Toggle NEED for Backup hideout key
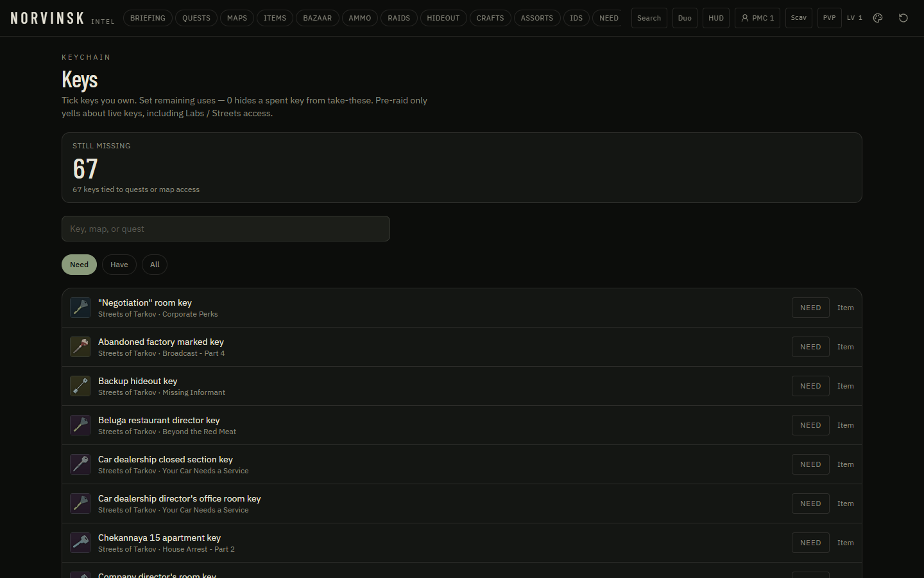This screenshot has height=578, width=924. [810, 386]
